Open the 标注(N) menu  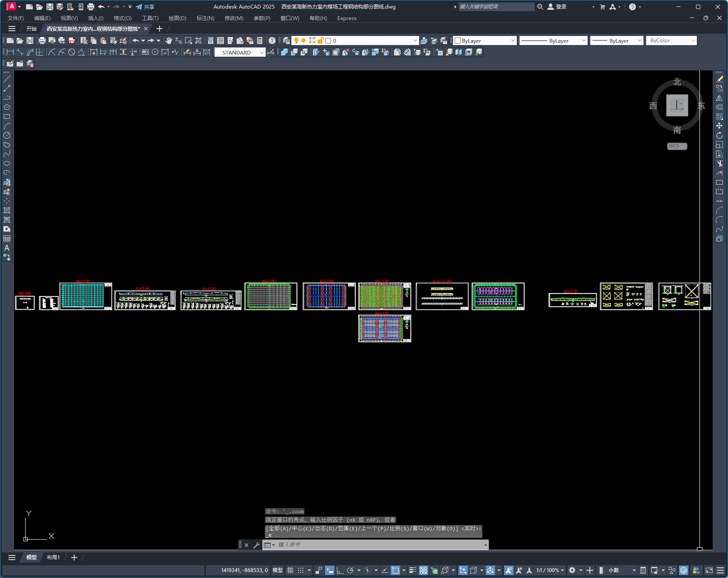pyautogui.click(x=205, y=18)
